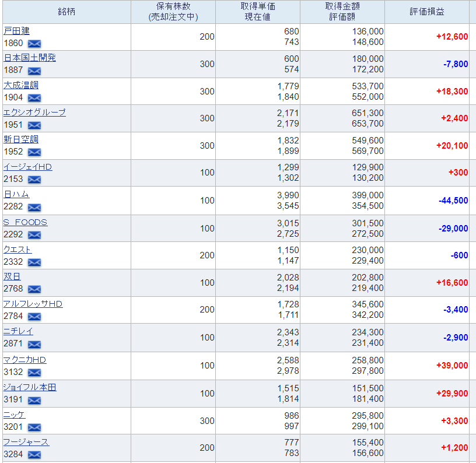Click the -3,400 loss value
The image size is (476, 463).
(456, 310)
